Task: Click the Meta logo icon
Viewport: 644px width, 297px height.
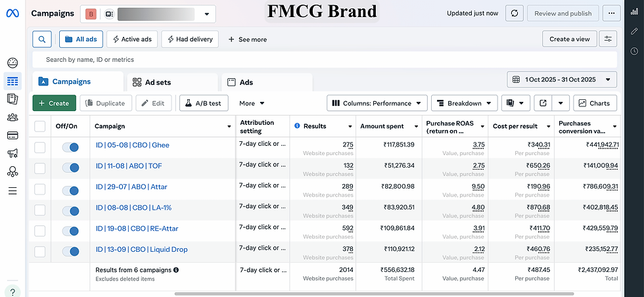Action: [x=12, y=14]
